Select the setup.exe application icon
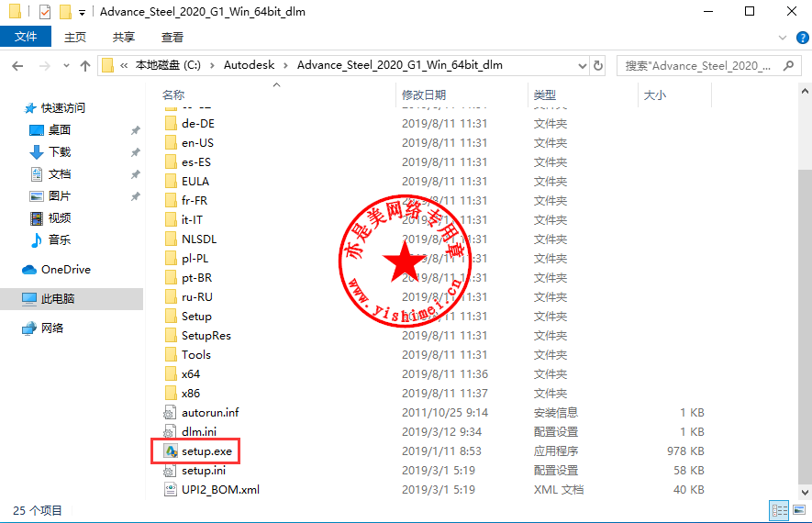Screen dimensions: 812x523 click(x=171, y=451)
